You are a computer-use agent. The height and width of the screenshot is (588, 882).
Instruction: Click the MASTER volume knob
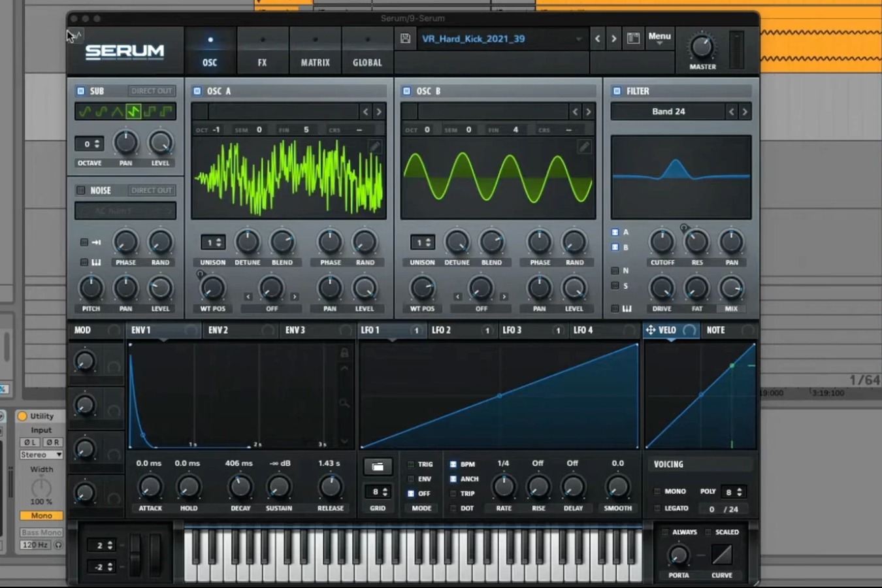point(702,46)
